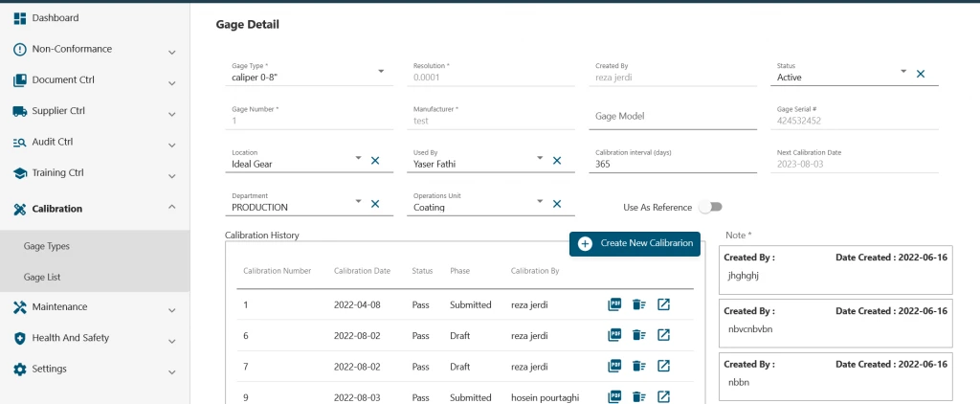Click Create New Calibrarion button
This screenshot has width=980, height=404.
[635, 243]
